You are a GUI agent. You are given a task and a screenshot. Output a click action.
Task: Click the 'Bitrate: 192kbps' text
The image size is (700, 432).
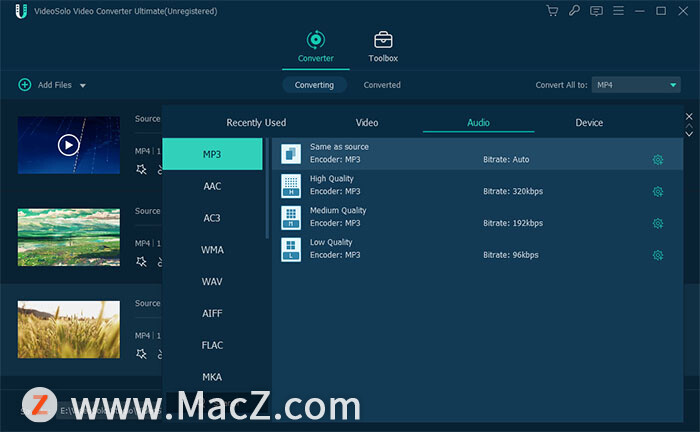(x=513, y=223)
